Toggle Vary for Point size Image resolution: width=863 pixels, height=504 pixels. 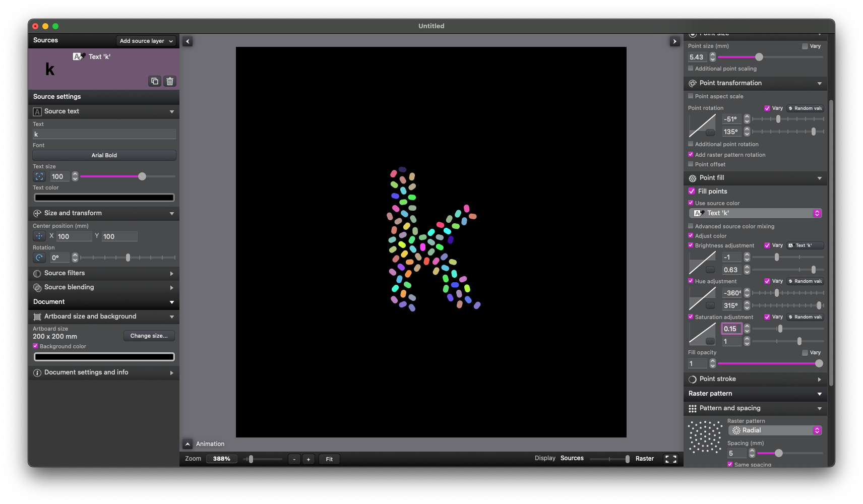(805, 46)
